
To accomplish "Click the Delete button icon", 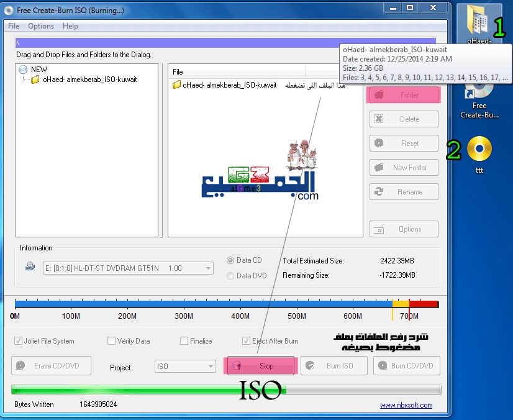I will pos(379,119).
